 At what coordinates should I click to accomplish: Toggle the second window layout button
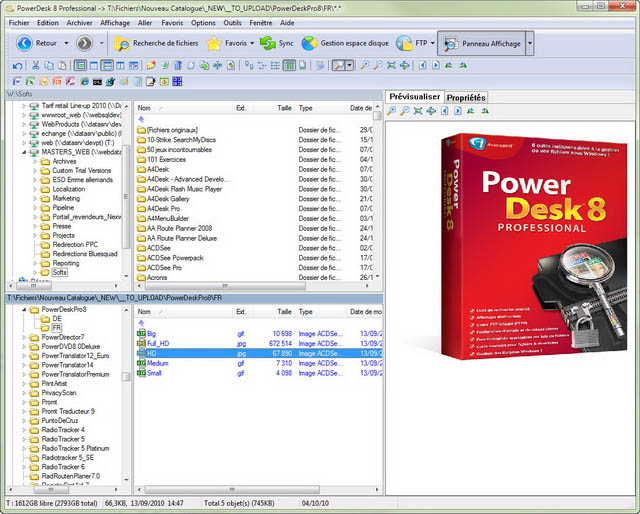point(94,65)
